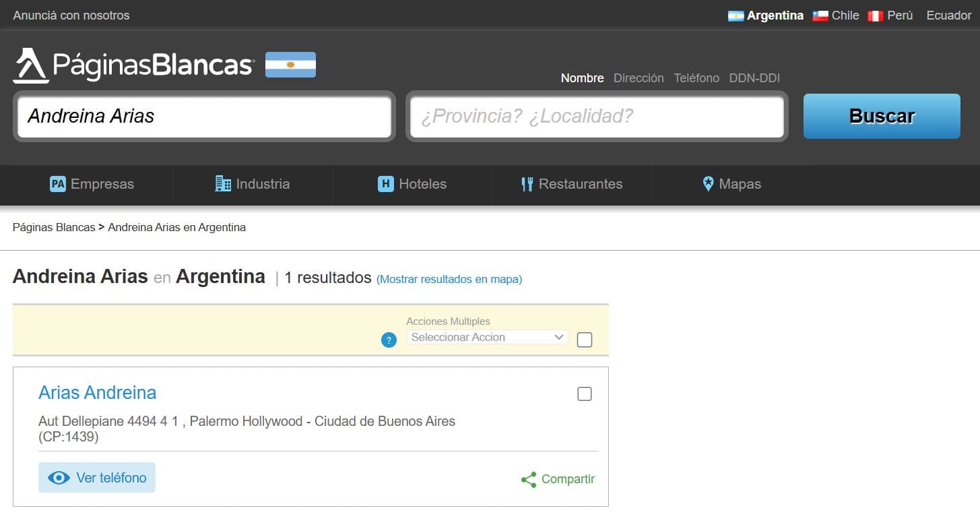Open the Industria menu item

pos(253,184)
